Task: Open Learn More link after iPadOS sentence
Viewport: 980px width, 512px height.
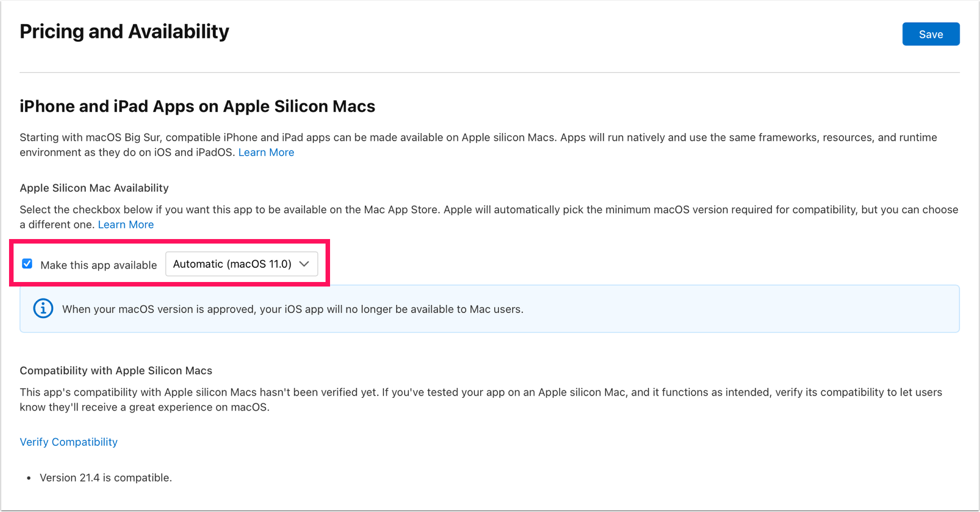Action: [x=266, y=153]
